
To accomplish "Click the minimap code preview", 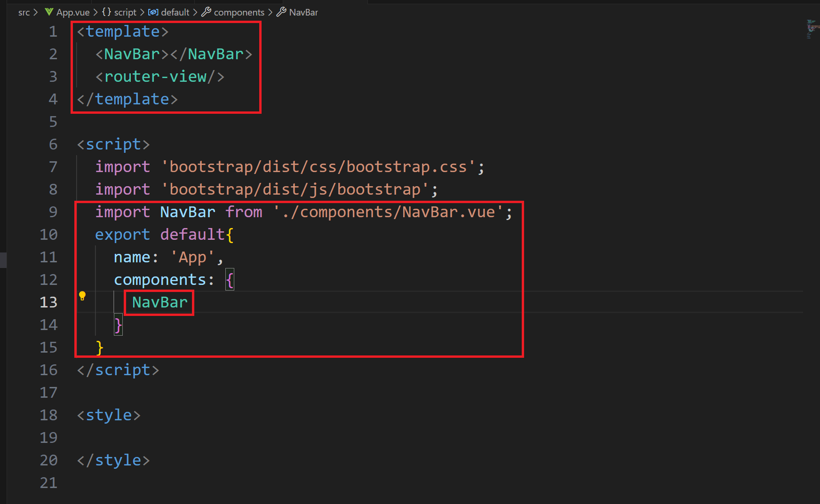I will tap(811, 28).
